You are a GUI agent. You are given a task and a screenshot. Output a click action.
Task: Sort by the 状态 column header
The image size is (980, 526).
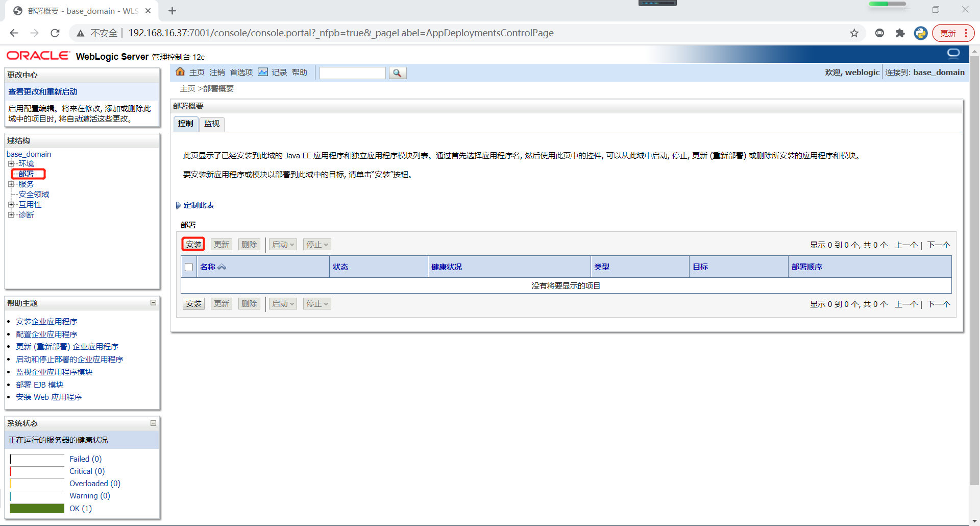pyautogui.click(x=340, y=267)
